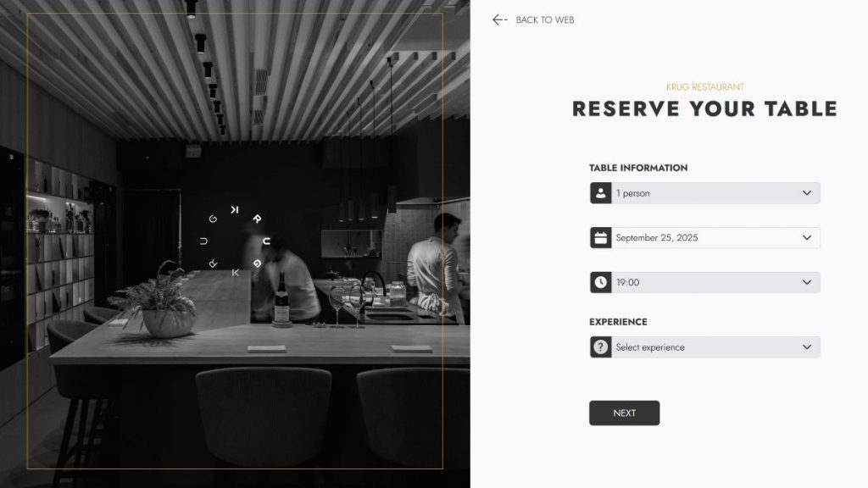Click the back arrow icon
This screenshot has width=868, height=488.
(499, 20)
